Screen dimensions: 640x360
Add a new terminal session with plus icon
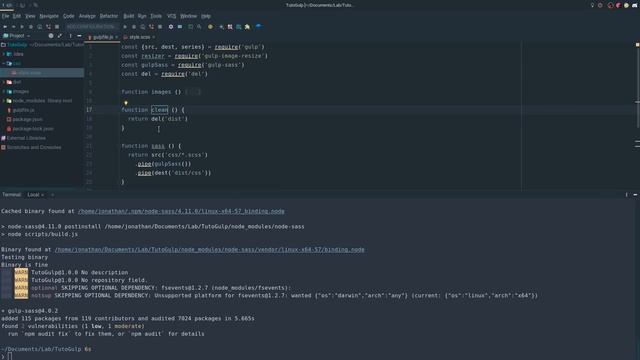pos(52,195)
